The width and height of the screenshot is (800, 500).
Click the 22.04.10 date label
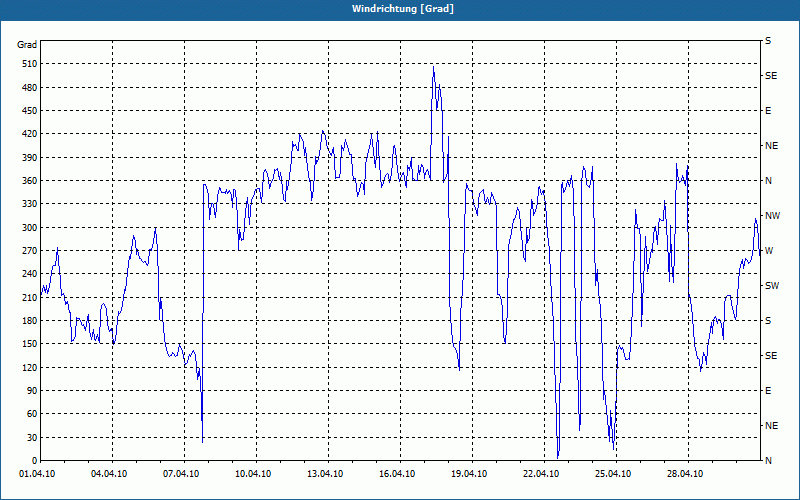[x=541, y=474]
